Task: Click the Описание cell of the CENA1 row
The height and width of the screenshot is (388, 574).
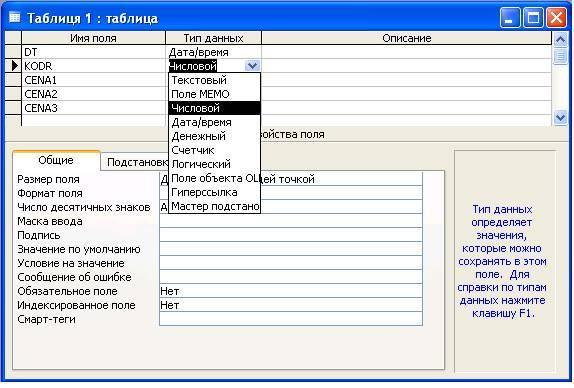Action: (x=407, y=80)
